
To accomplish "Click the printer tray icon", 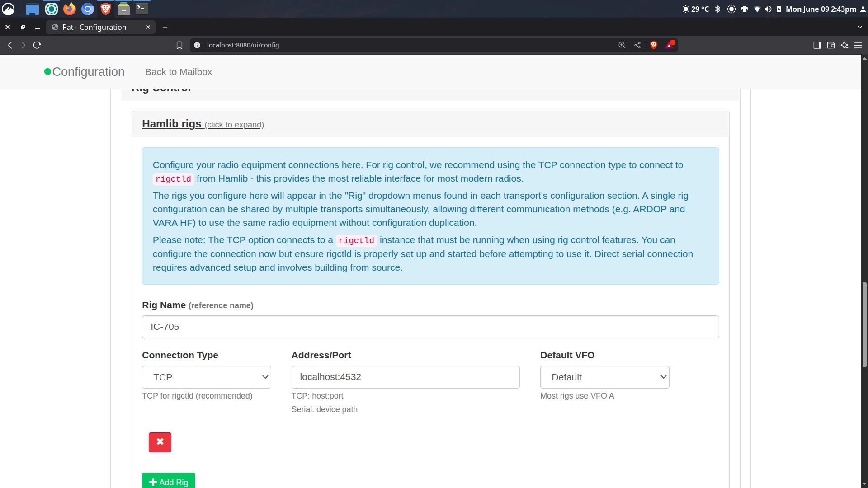I will [x=744, y=9].
